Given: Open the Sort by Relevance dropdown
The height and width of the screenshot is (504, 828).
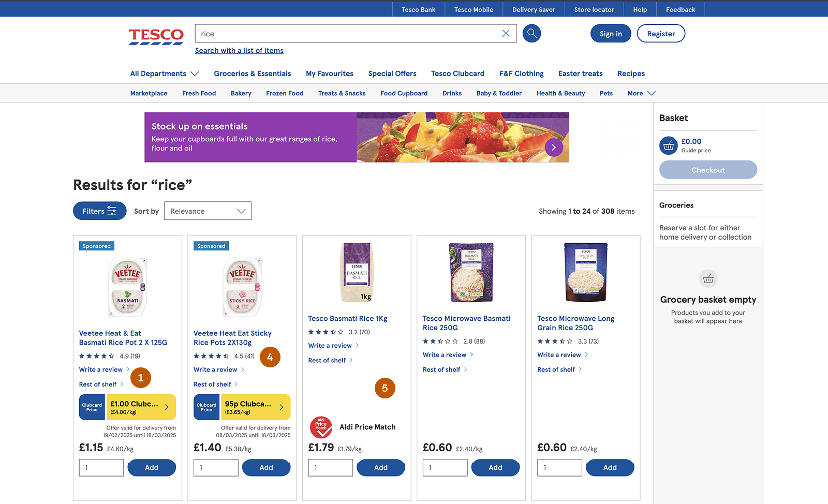Looking at the screenshot, I should [x=208, y=211].
